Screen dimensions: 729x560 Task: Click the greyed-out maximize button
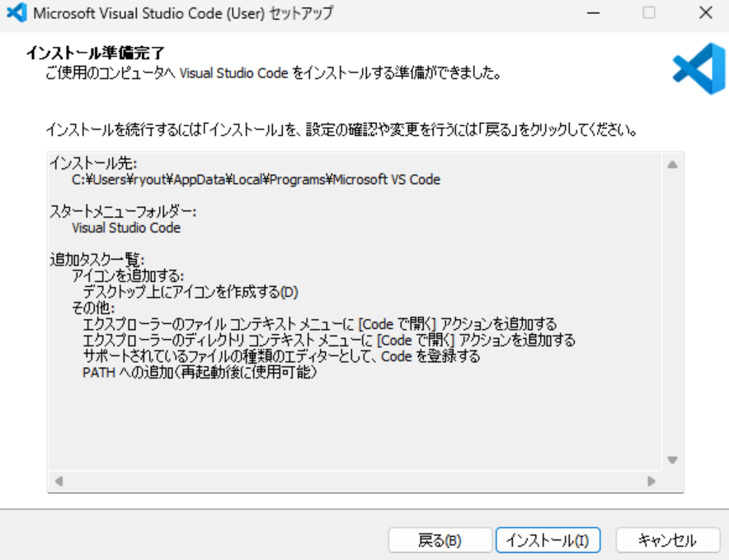(x=650, y=13)
